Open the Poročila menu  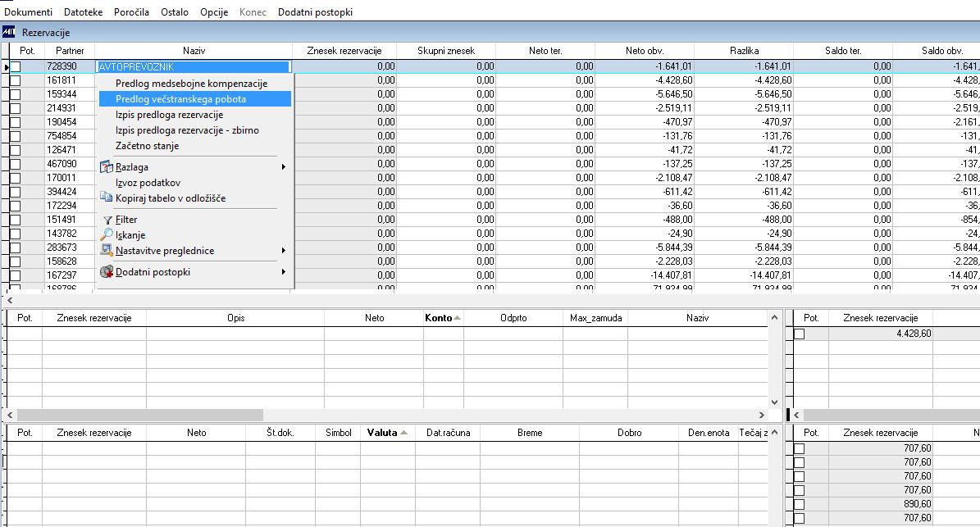click(x=131, y=11)
